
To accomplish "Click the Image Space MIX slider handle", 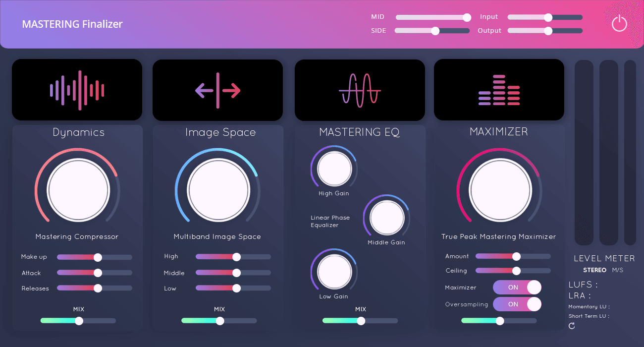I will [x=220, y=321].
